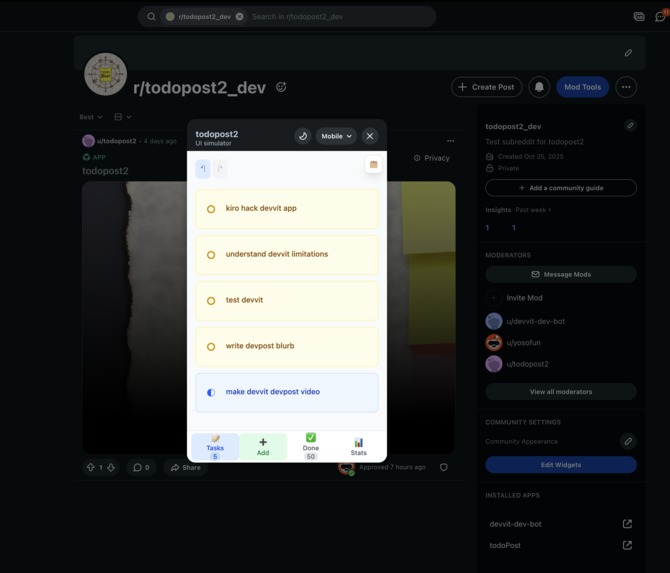Check the understand devvit limitations circle
Screen dimensions: 670x573
[x=211, y=255]
